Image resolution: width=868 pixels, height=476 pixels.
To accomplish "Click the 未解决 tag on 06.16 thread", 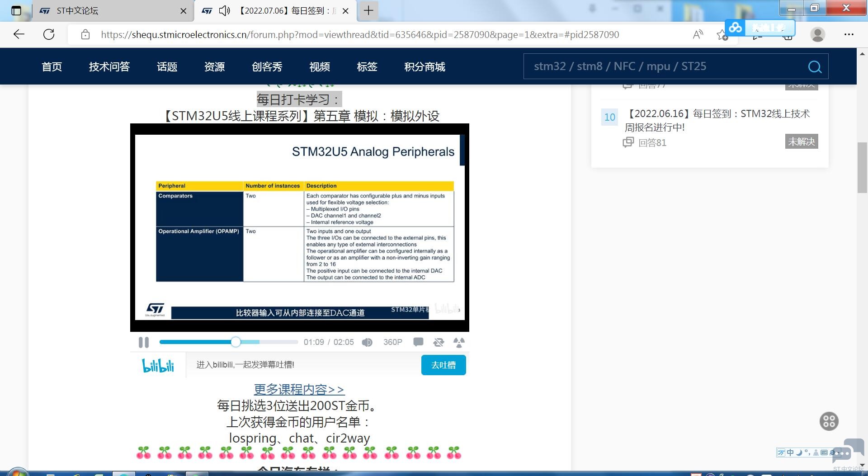I will pos(802,141).
